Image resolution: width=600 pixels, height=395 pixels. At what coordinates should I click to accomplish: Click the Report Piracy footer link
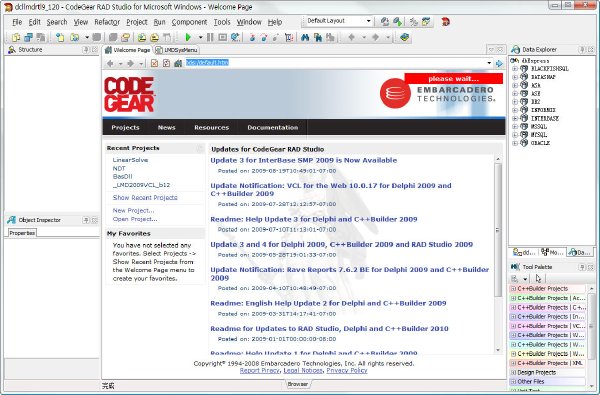point(259,371)
